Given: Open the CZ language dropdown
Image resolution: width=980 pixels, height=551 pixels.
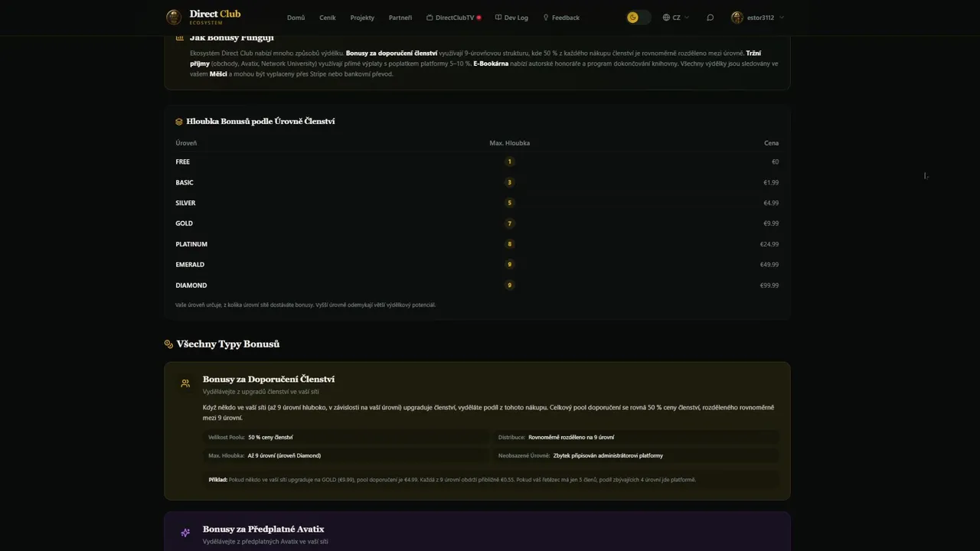Looking at the screenshot, I should [x=675, y=18].
